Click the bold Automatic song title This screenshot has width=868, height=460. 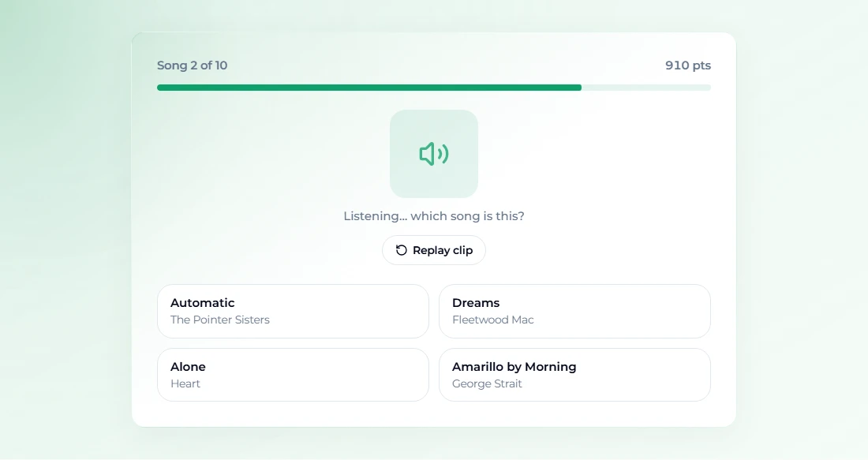point(203,303)
